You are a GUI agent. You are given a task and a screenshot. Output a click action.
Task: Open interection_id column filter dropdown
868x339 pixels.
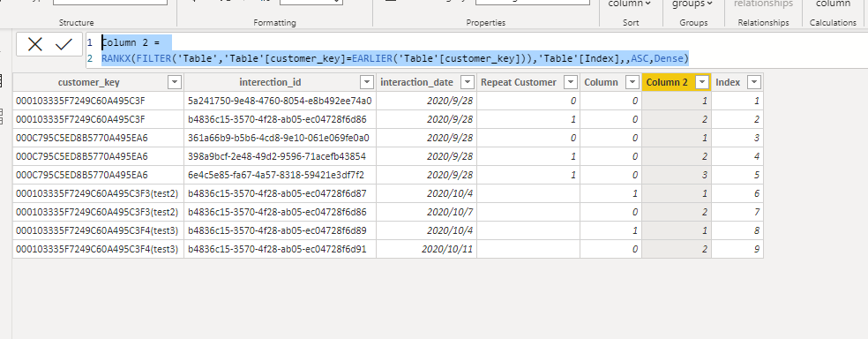(366, 82)
